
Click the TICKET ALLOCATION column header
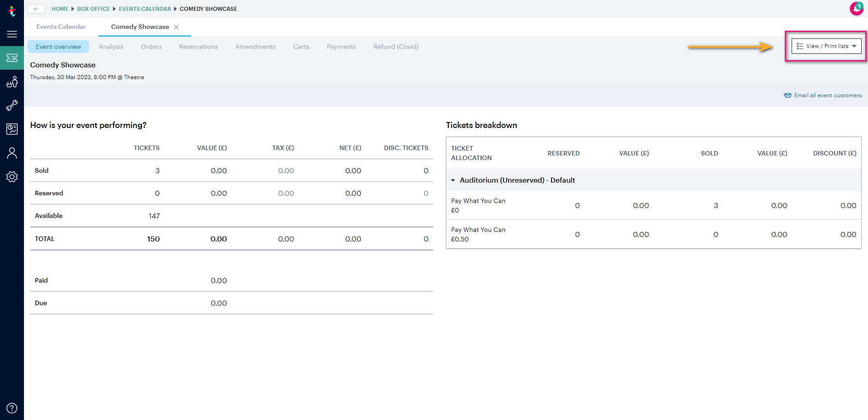coord(472,153)
